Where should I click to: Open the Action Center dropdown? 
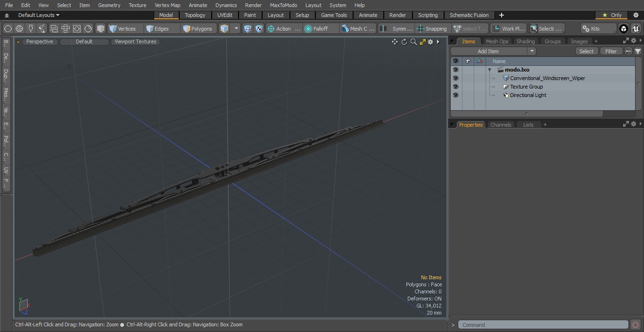coord(284,29)
